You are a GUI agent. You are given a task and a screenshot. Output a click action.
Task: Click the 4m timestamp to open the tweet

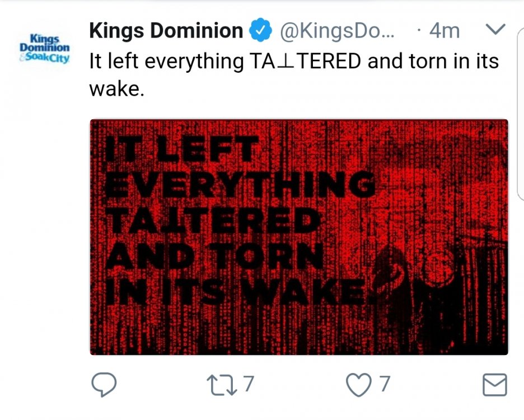(x=445, y=30)
